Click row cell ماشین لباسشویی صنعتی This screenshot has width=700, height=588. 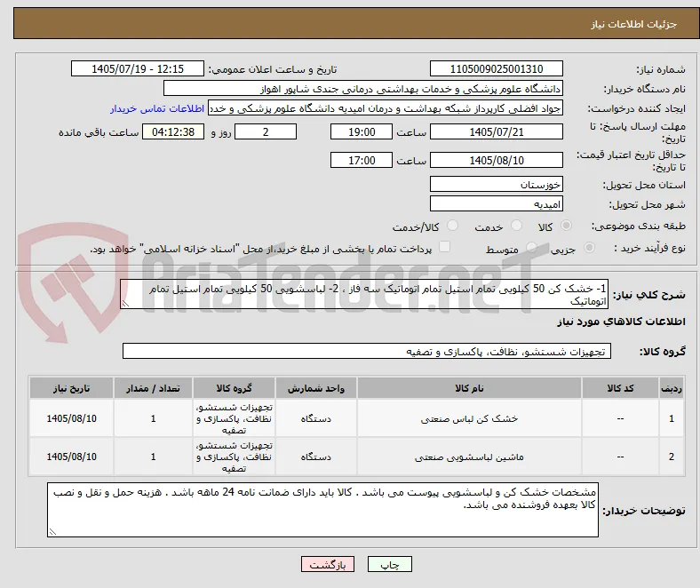469,457
